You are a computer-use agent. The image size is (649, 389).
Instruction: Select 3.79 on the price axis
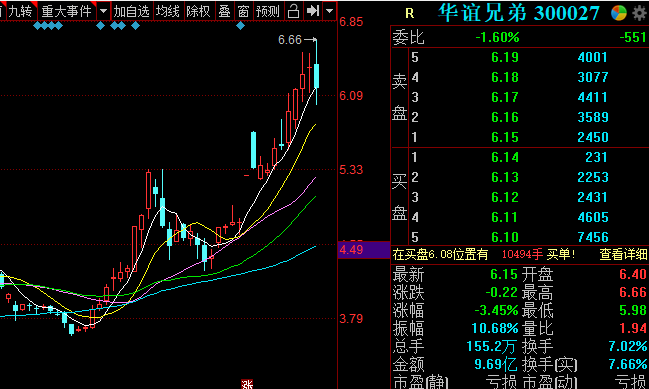[351, 319]
